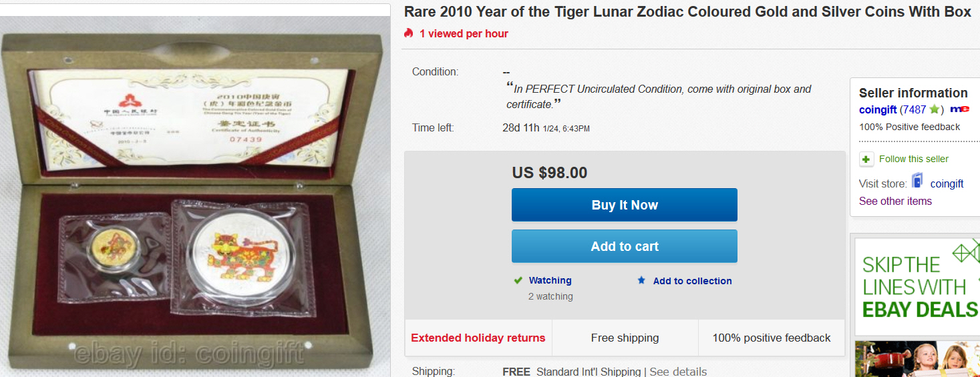The width and height of the screenshot is (980, 377).
Task: Open Add to collection link
Action: coord(692,281)
